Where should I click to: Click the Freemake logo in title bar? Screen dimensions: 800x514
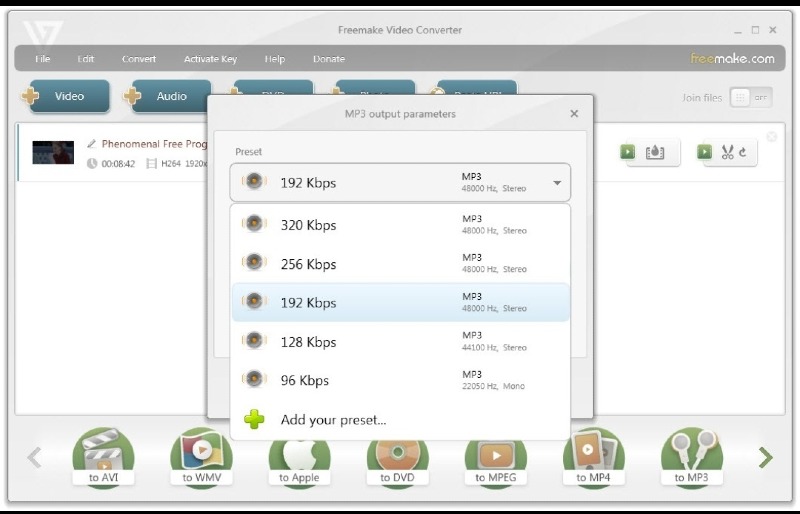tap(43, 33)
